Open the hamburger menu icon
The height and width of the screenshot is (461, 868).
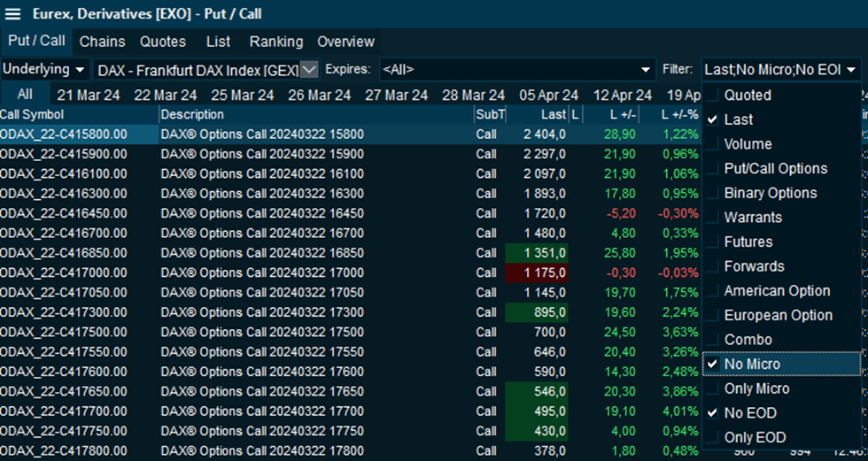pos(13,14)
